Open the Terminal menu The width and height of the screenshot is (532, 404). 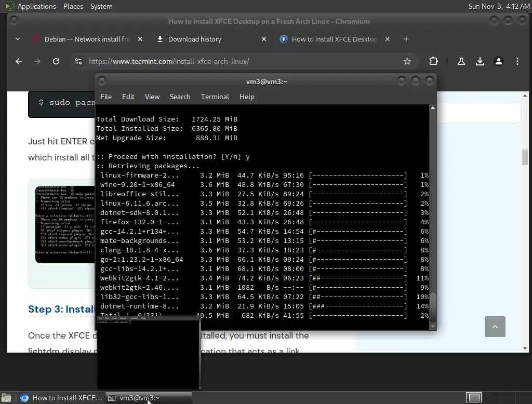(x=215, y=97)
